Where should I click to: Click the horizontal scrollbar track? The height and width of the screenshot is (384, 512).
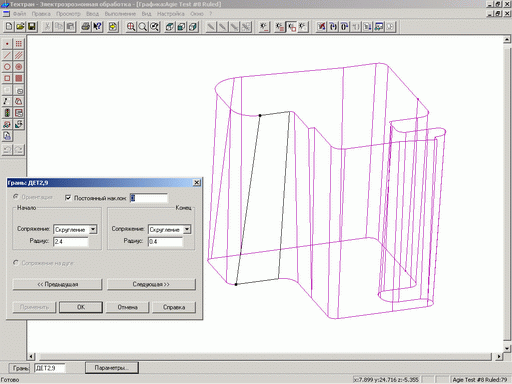[265, 356]
